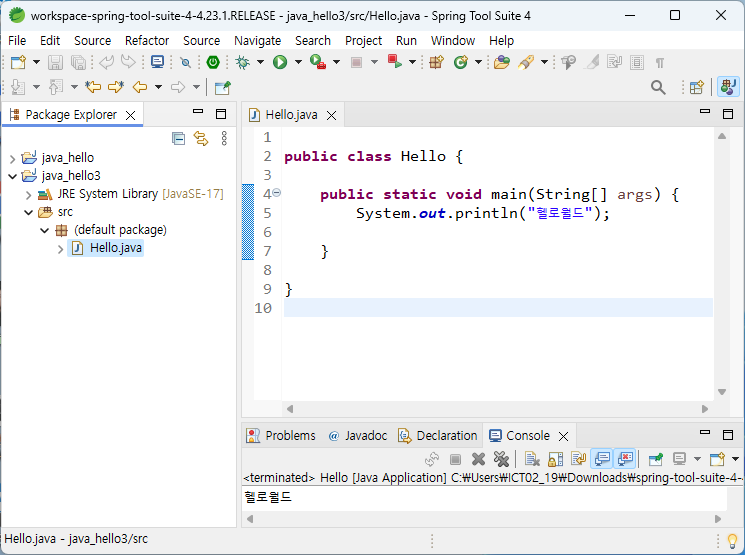Toggle Link with Editor in Package Explorer

(x=201, y=138)
